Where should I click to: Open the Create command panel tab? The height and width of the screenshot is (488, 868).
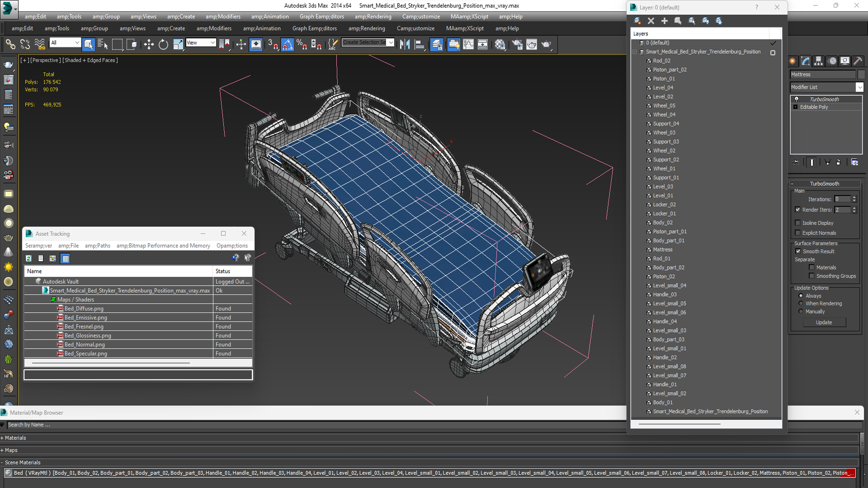point(793,61)
